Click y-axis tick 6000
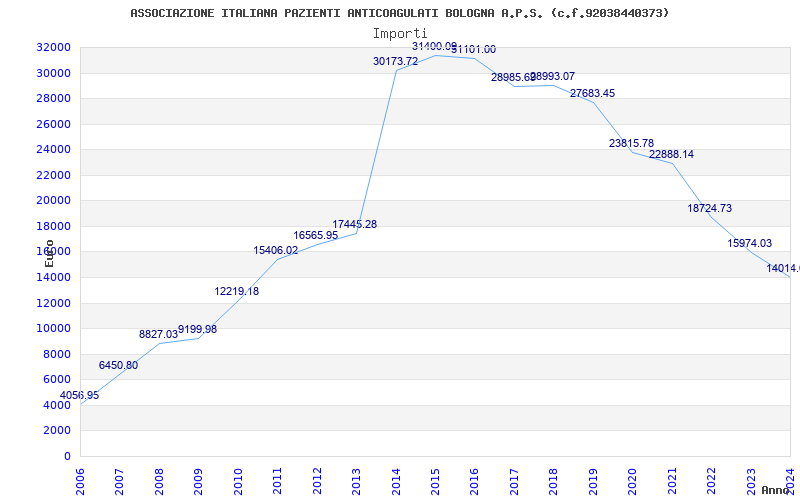Image resolution: width=800 pixels, height=500 pixels. [x=56, y=380]
